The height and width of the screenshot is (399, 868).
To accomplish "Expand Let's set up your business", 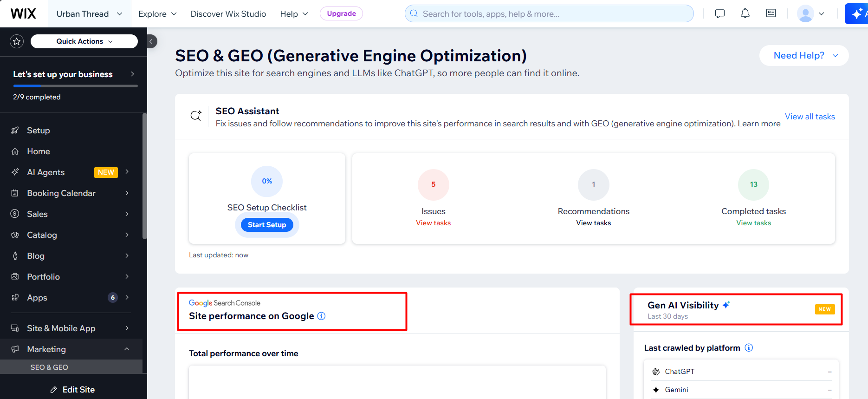I will 74,74.
